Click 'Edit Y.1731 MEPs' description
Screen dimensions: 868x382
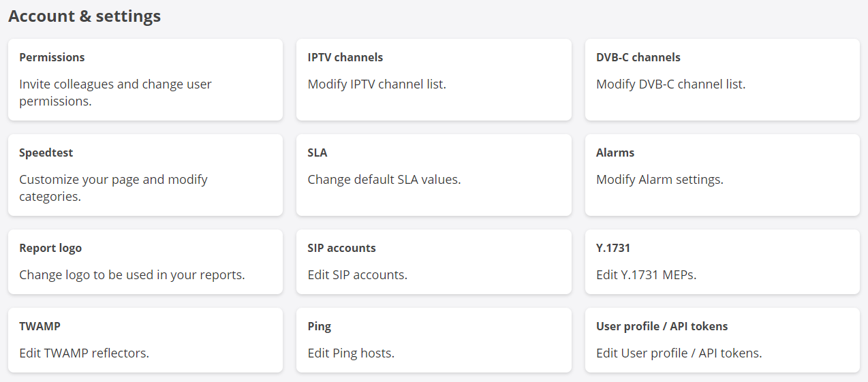click(646, 276)
